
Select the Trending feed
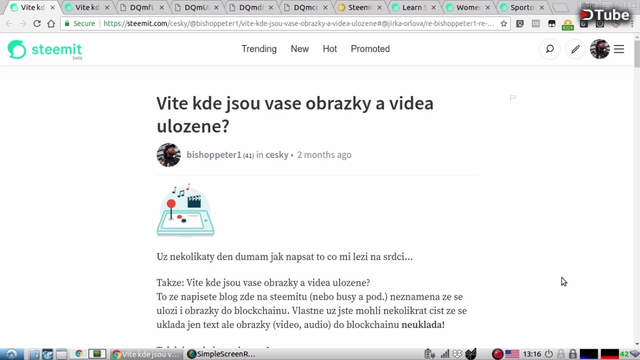259,49
